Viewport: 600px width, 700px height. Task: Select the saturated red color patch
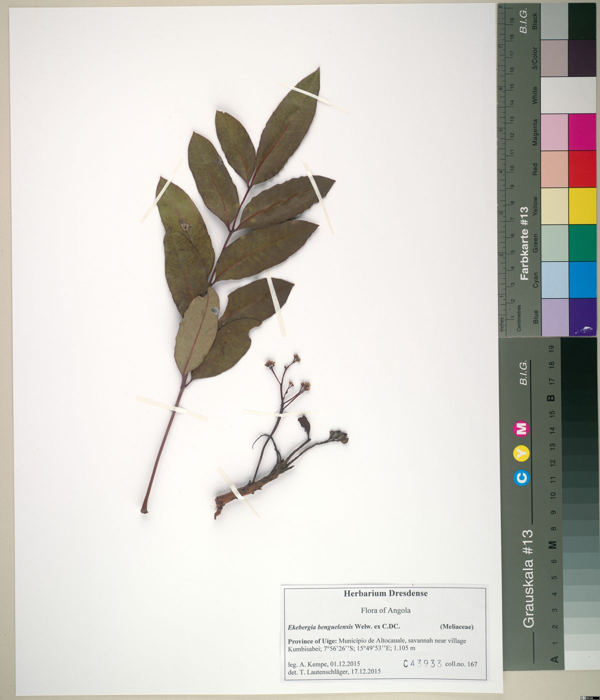click(582, 169)
